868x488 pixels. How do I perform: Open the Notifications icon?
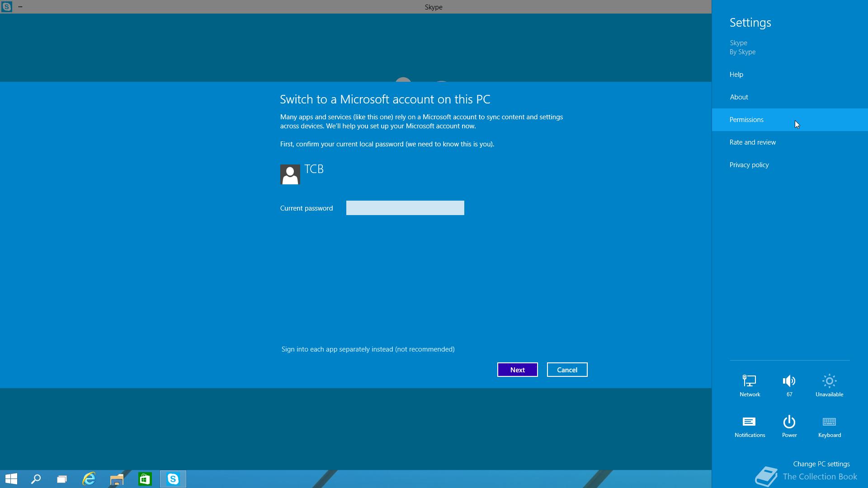750,427
